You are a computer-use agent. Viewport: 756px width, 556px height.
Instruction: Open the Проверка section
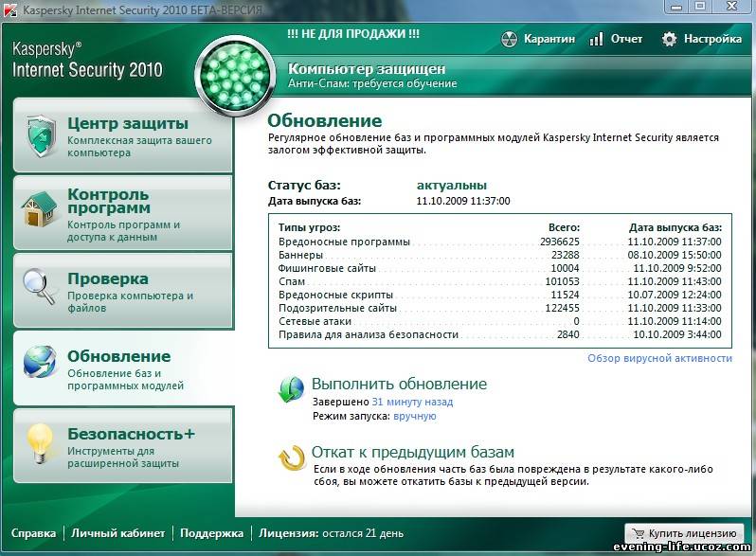[x=123, y=290]
